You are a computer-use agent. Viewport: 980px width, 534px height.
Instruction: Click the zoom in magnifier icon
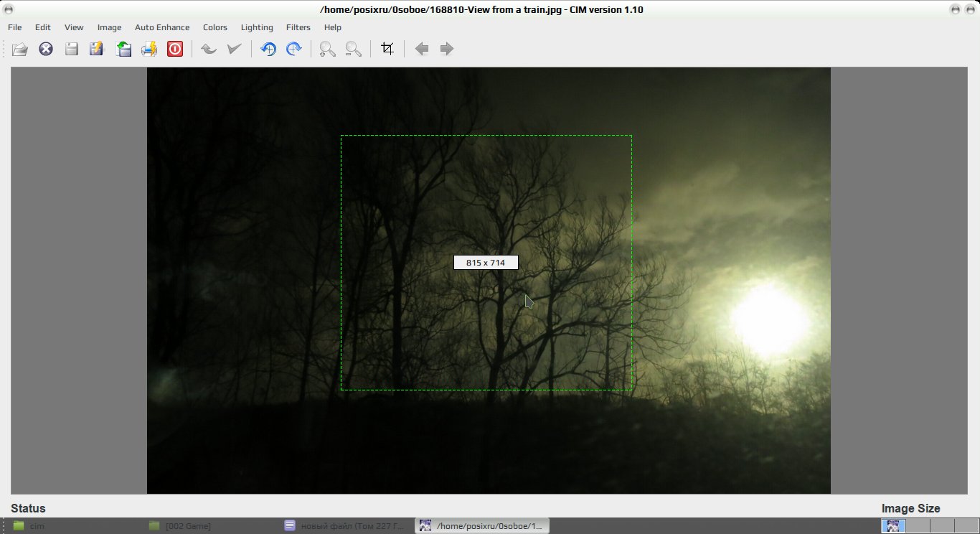click(328, 49)
